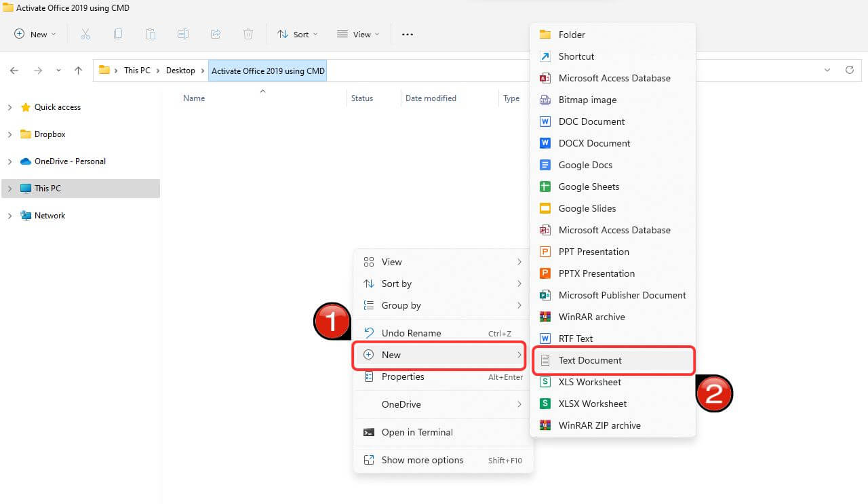
Task: Create new Folder from submenu
Action: tap(613, 35)
